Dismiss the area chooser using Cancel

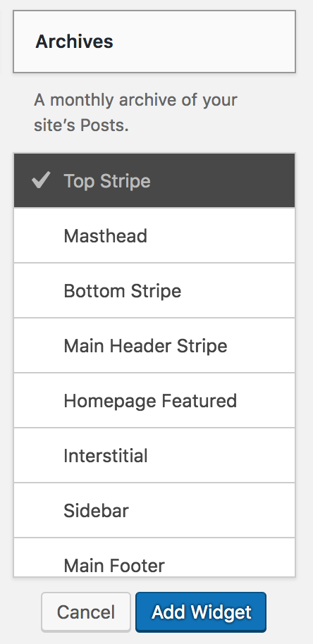(86, 612)
